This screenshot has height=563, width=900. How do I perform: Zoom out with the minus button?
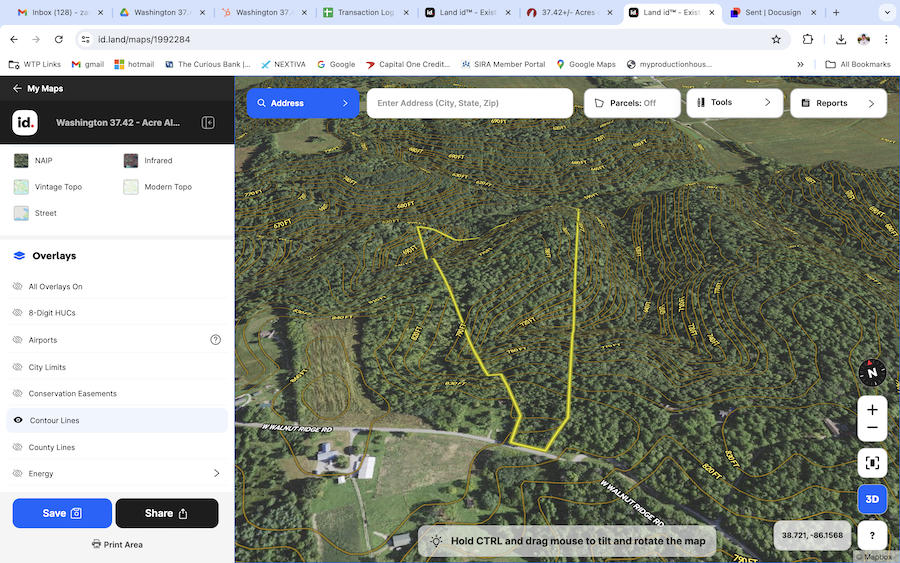[872, 428]
